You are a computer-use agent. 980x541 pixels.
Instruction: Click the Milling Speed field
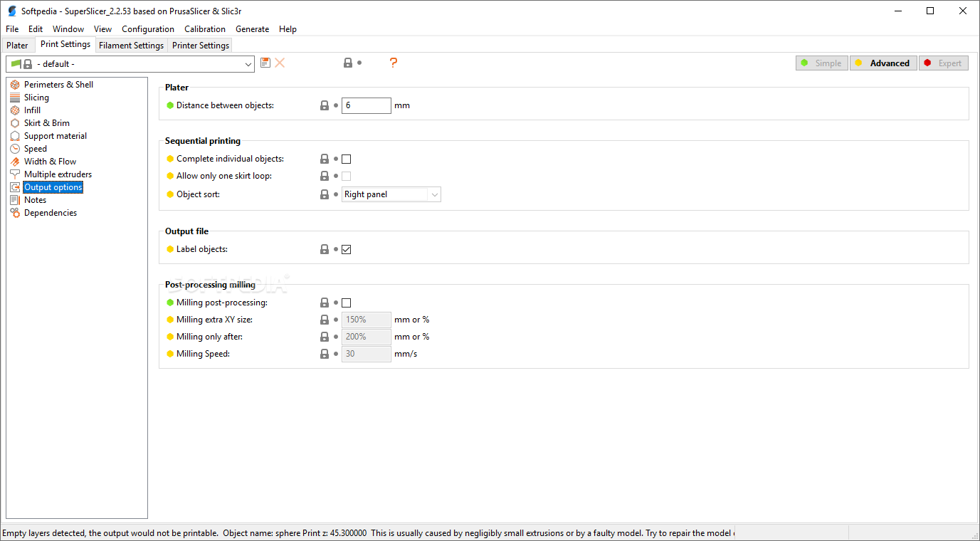click(x=367, y=354)
